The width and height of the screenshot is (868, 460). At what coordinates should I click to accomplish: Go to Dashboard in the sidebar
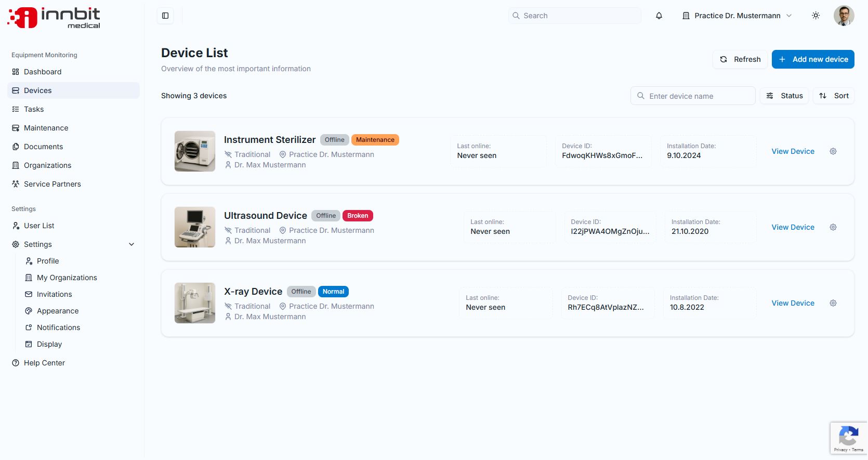[x=43, y=72]
